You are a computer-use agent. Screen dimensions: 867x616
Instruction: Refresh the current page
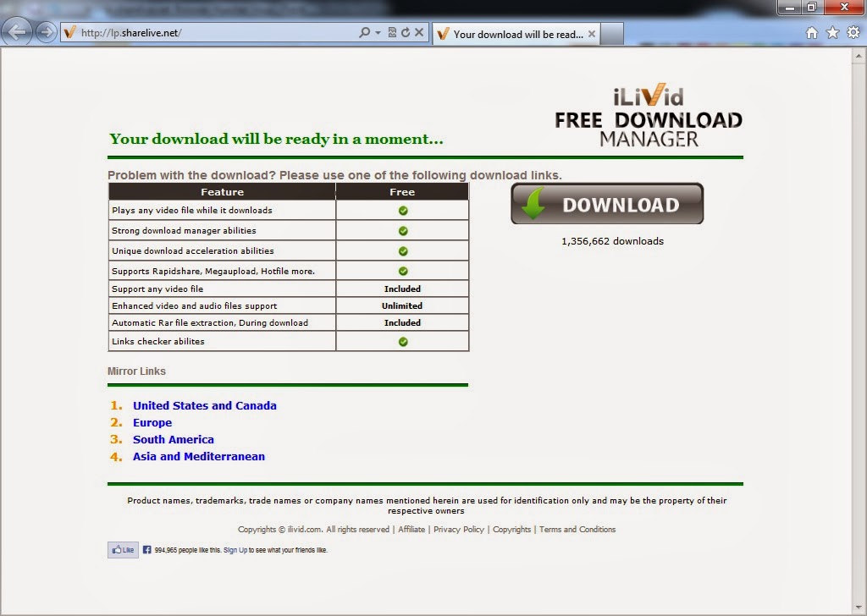406,31
